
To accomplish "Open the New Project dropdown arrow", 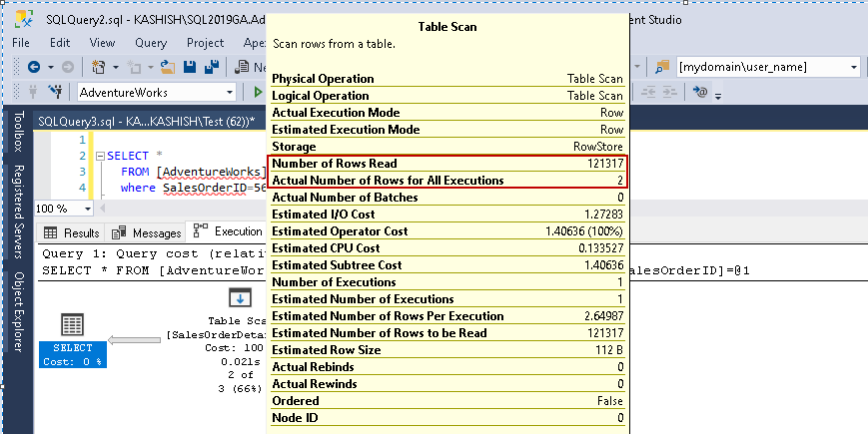I will [x=116, y=68].
